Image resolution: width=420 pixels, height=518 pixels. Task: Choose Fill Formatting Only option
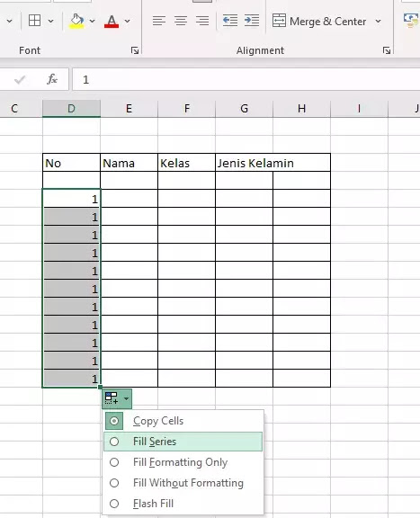pos(183,462)
